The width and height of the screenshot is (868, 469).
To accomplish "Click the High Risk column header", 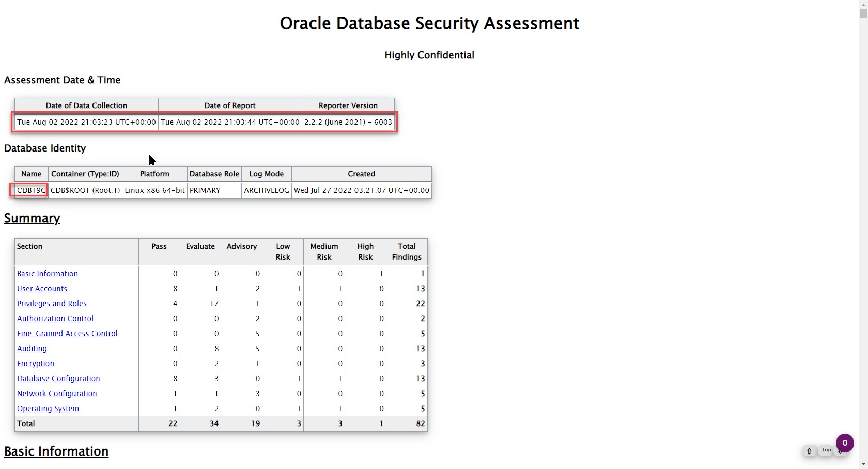I will point(365,252).
